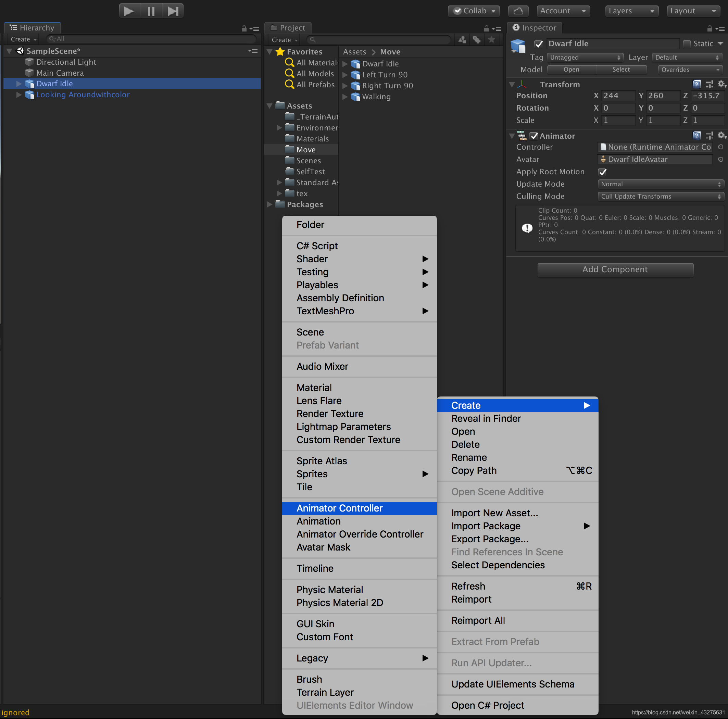Image resolution: width=728 pixels, height=719 pixels.
Task: Click the Move folder in Assets
Action: coord(304,149)
